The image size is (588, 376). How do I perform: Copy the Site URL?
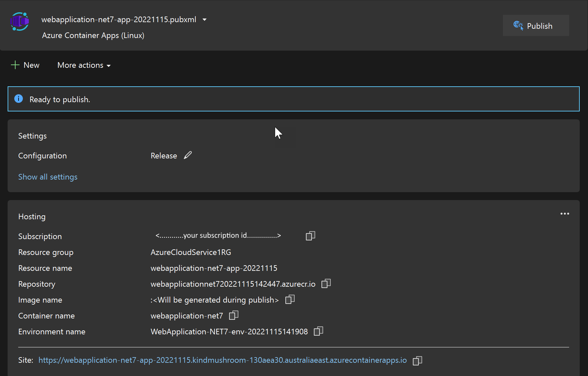pyautogui.click(x=417, y=360)
